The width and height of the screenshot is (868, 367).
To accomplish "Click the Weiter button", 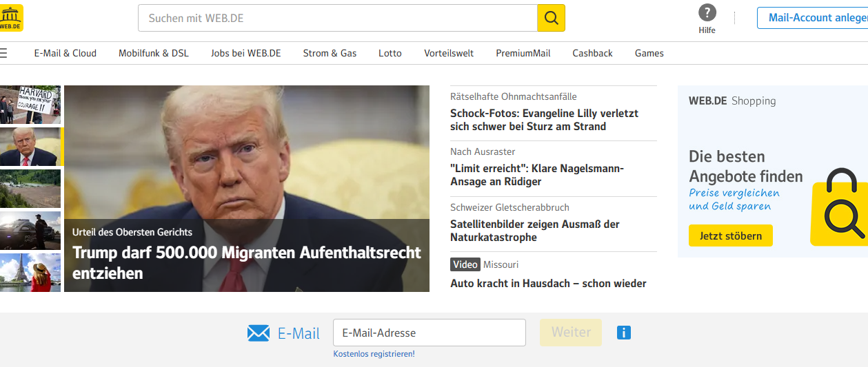I will pos(571,333).
